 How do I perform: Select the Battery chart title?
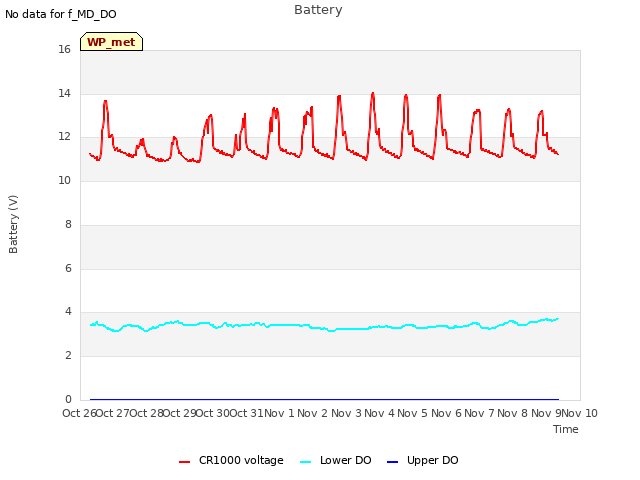tap(318, 10)
